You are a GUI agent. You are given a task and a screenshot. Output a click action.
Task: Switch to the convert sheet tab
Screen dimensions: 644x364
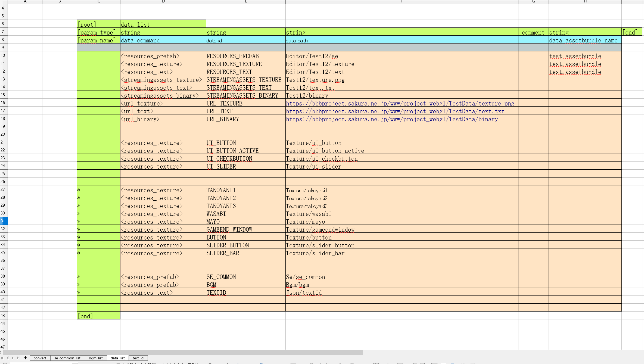click(40, 358)
